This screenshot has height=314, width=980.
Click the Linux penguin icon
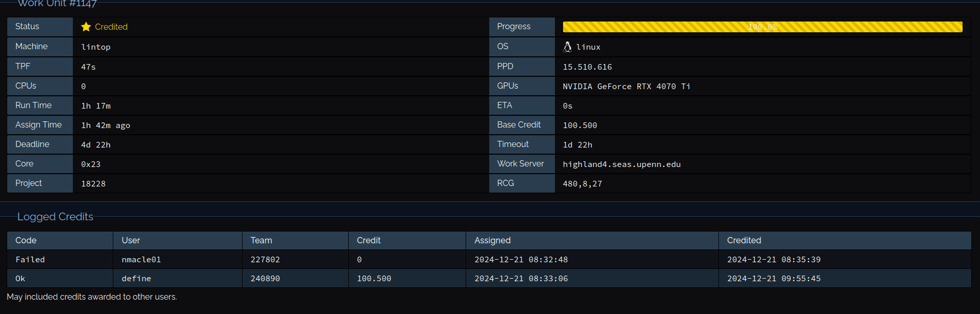click(567, 47)
